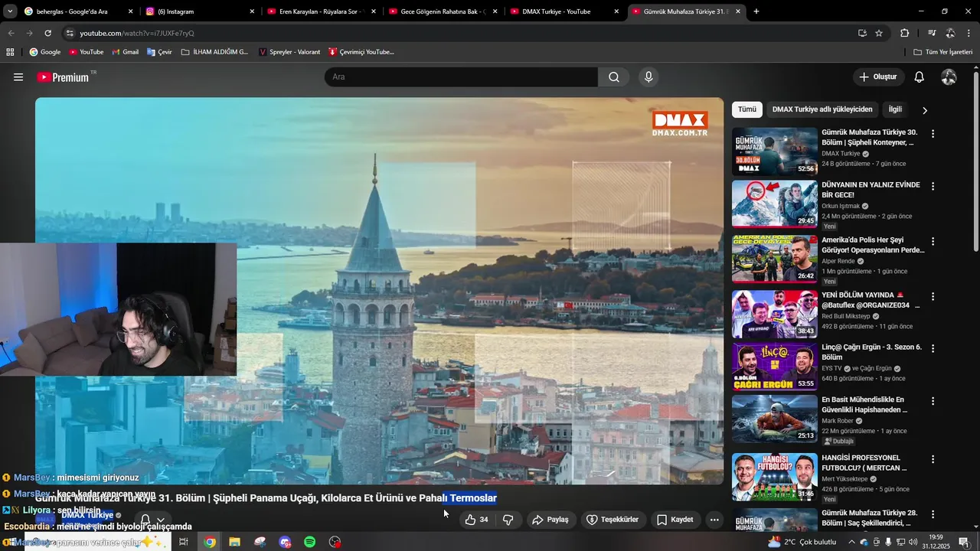The height and width of the screenshot is (551, 980).
Task: Switch to beherglas Google search tab
Action: [x=72, y=11]
